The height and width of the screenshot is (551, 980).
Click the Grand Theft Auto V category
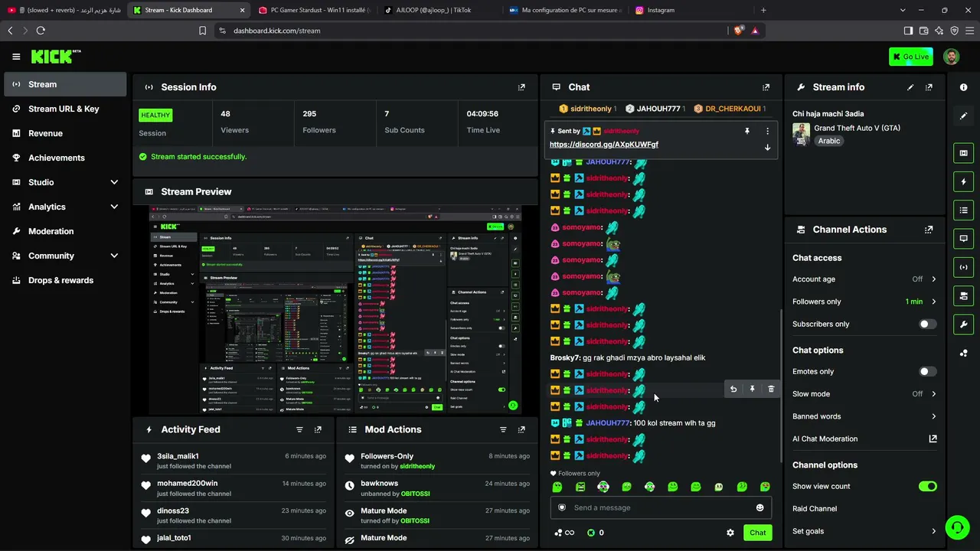click(857, 128)
